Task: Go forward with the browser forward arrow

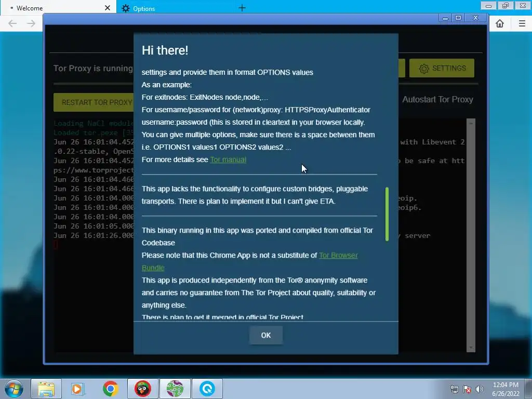Action: [31, 23]
